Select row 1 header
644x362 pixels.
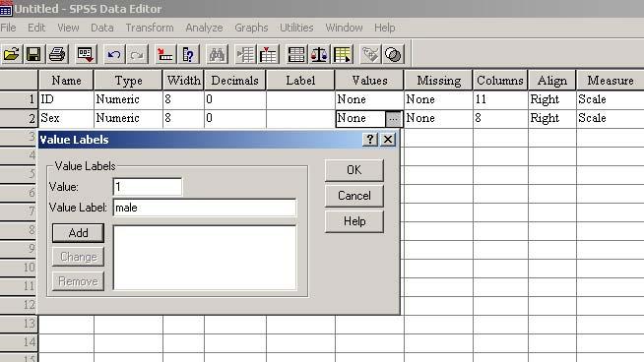(19, 99)
